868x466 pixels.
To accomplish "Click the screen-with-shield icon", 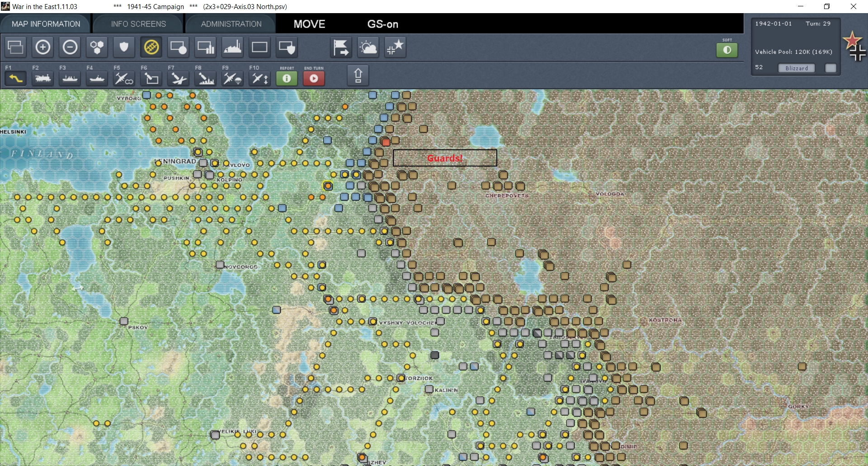I will pos(287,47).
